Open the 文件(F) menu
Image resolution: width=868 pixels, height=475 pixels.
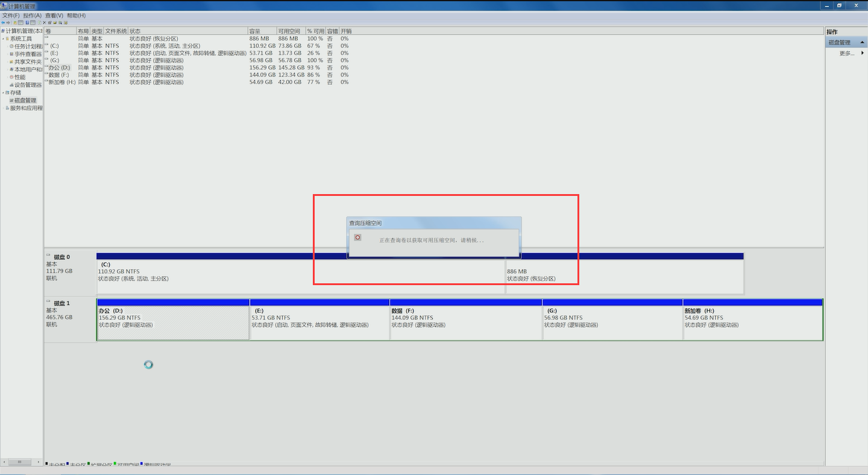click(11, 15)
